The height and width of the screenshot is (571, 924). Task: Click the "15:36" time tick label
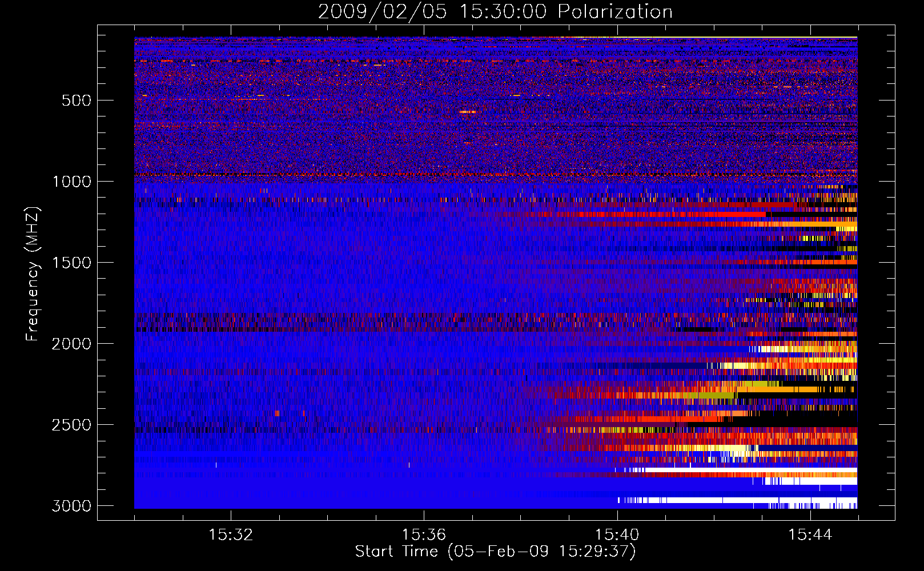click(x=424, y=534)
